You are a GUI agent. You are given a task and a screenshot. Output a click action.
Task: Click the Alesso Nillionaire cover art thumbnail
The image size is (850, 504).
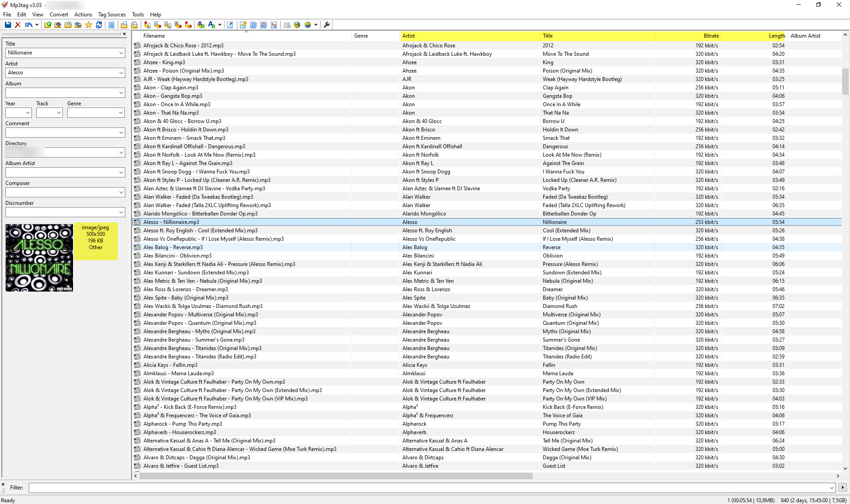pos(39,258)
